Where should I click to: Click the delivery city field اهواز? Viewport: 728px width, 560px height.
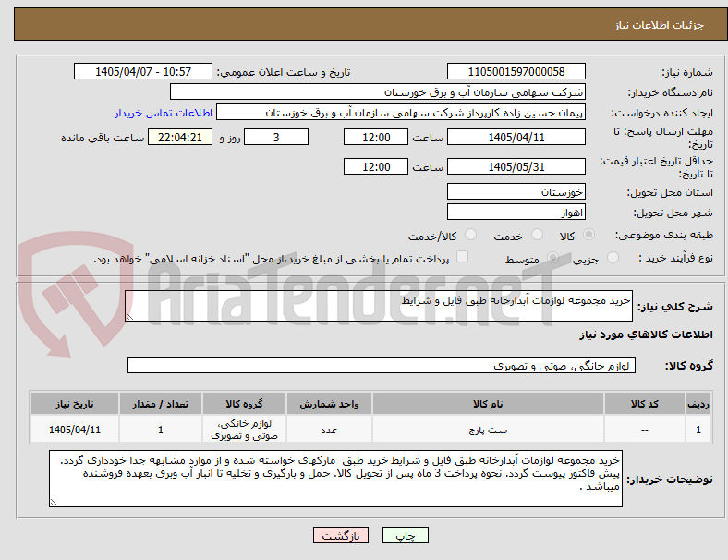point(516,213)
